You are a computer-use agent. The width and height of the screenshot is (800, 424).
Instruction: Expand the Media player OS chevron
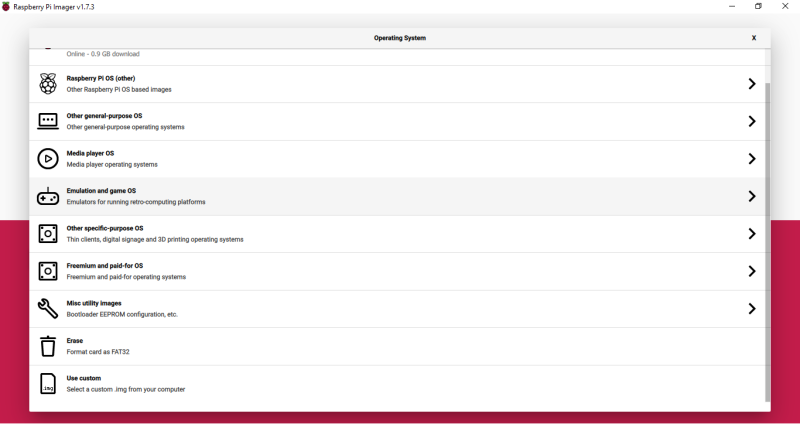tap(752, 159)
